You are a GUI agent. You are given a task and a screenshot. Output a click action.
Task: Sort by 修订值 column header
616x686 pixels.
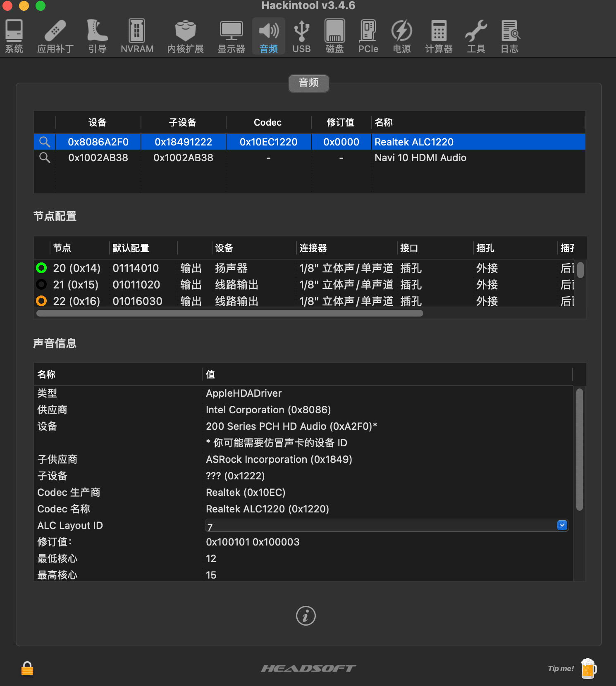pyautogui.click(x=341, y=122)
